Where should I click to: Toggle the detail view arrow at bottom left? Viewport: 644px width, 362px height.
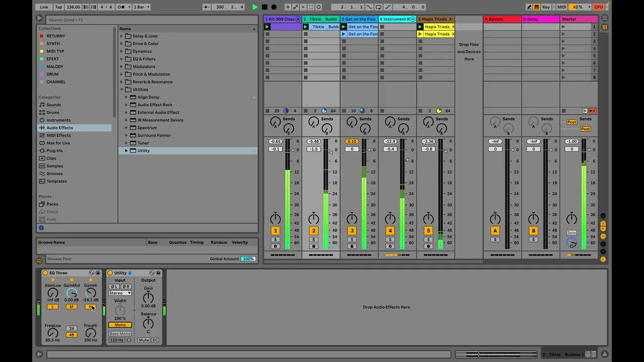(x=39, y=354)
